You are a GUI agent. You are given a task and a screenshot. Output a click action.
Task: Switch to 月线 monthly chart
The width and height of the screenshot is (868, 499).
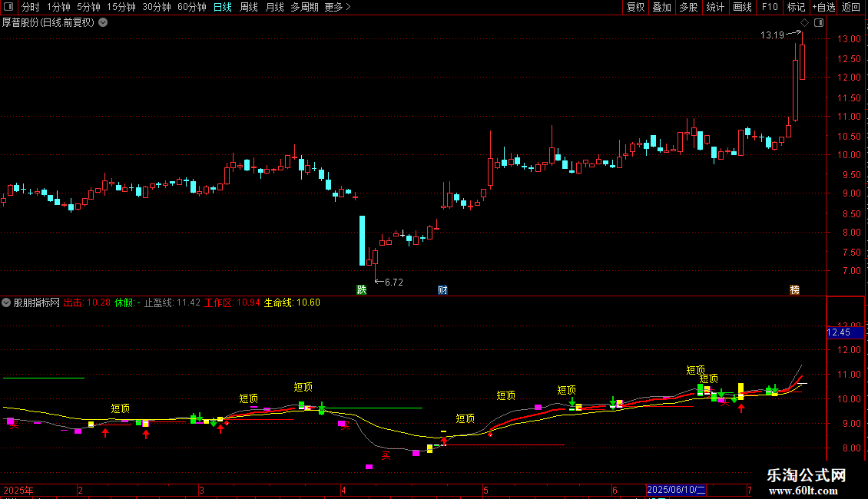[274, 7]
